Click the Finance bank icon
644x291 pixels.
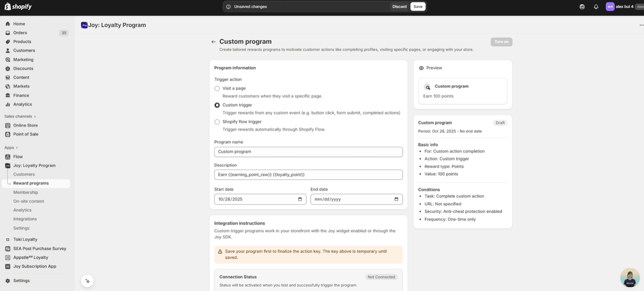click(x=8, y=95)
